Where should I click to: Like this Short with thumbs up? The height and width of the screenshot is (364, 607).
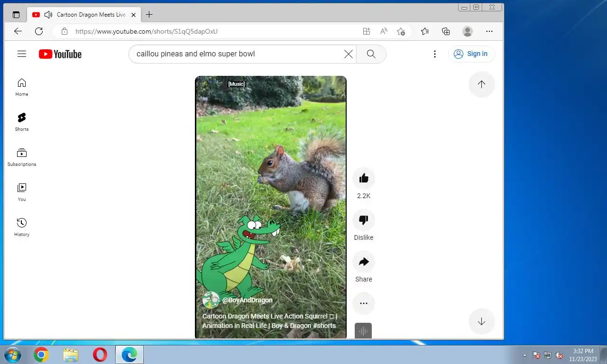pos(364,178)
